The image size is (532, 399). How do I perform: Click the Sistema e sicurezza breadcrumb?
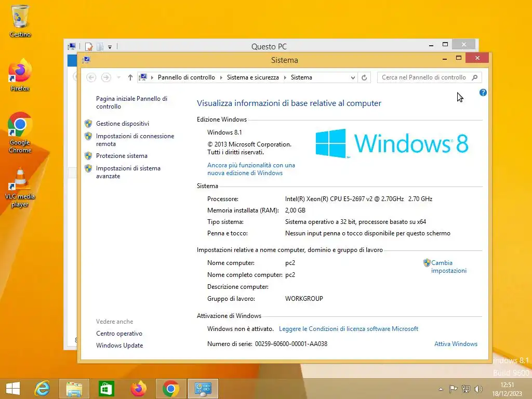point(253,77)
